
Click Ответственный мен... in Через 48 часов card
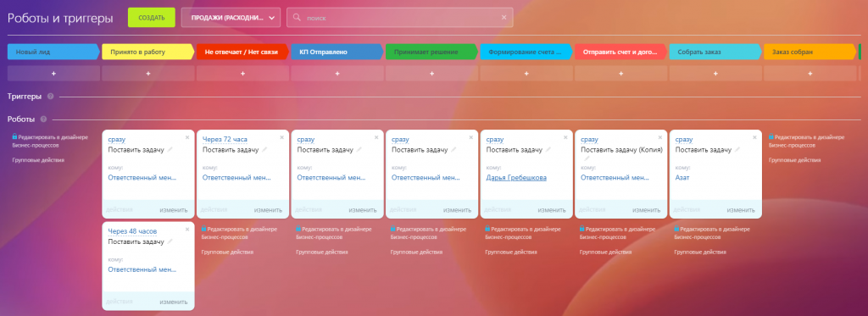142,269
